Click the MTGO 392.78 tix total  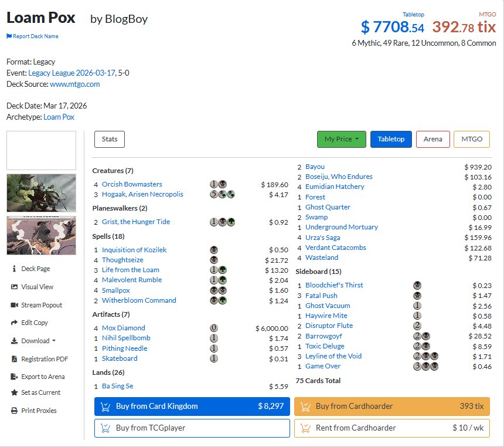[464, 27]
